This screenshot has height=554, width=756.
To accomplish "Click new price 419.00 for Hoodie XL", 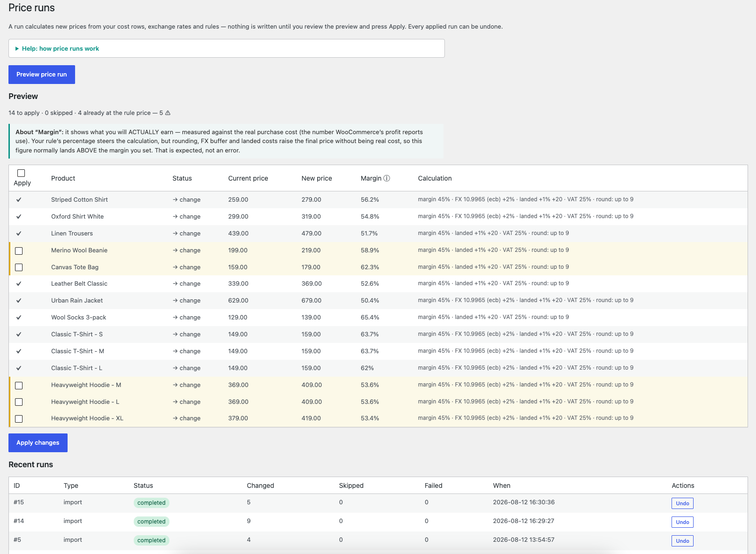I will (x=311, y=418).
